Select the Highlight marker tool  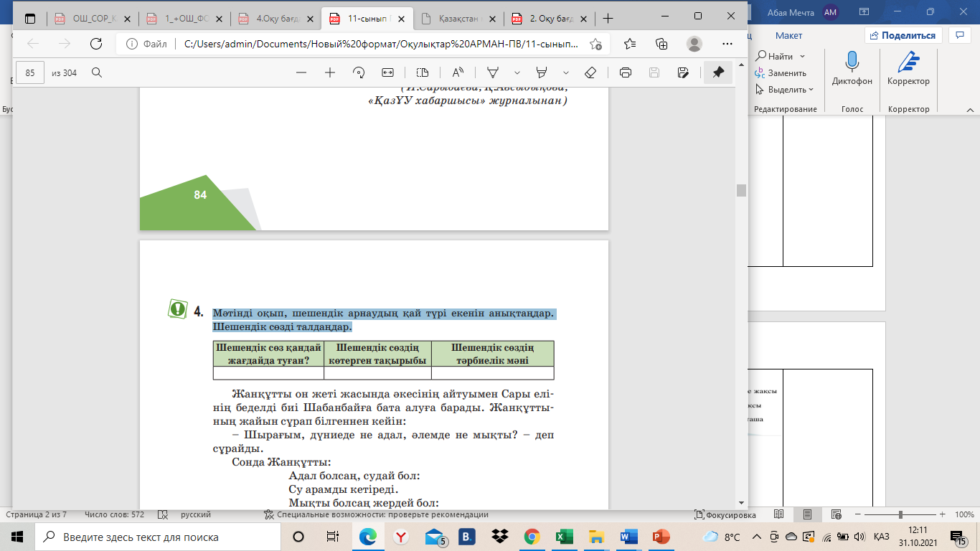click(x=542, y=72)
